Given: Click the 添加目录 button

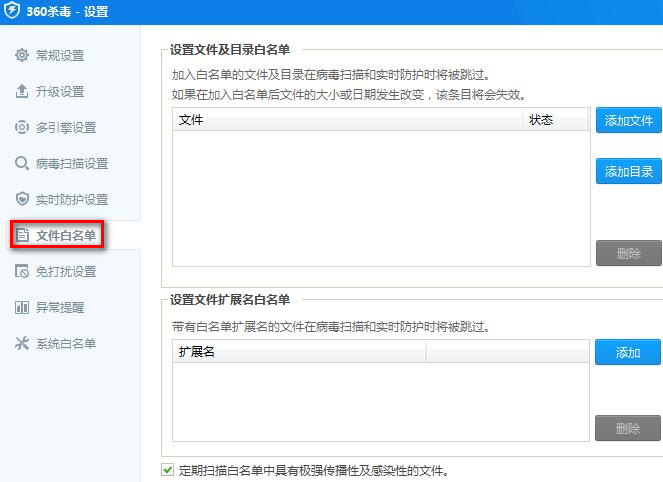Looking at the screenshot, I should (629, 171).
